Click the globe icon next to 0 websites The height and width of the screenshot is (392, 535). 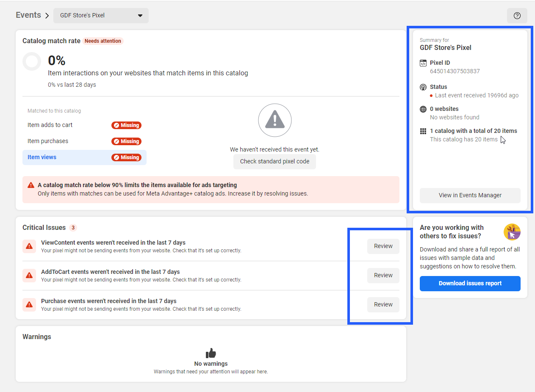[423, 109]
